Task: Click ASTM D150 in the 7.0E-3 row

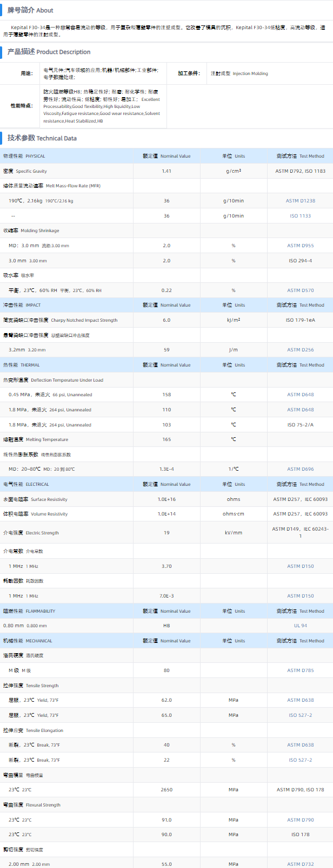Action: (301, 596)
